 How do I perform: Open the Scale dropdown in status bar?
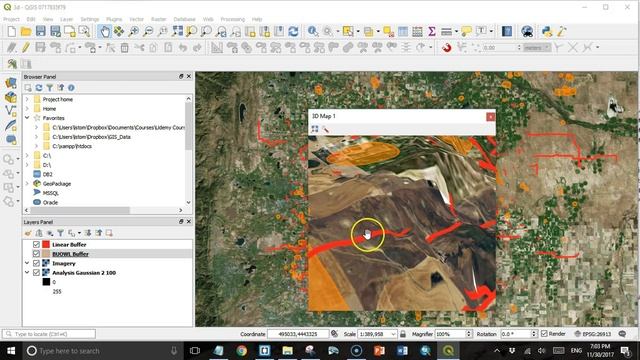pyautogui.click(x=393, y=334)
